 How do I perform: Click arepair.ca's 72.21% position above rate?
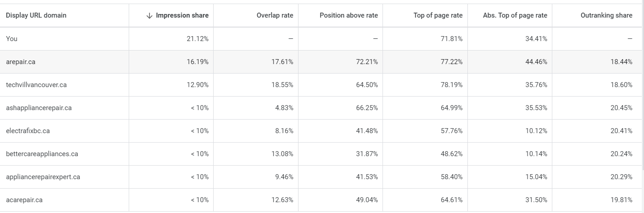click(367, 62)
